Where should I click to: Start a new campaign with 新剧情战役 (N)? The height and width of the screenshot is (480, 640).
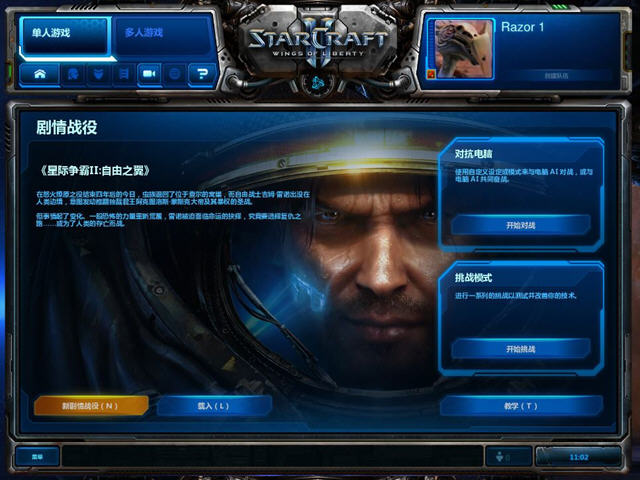point(91,406)
